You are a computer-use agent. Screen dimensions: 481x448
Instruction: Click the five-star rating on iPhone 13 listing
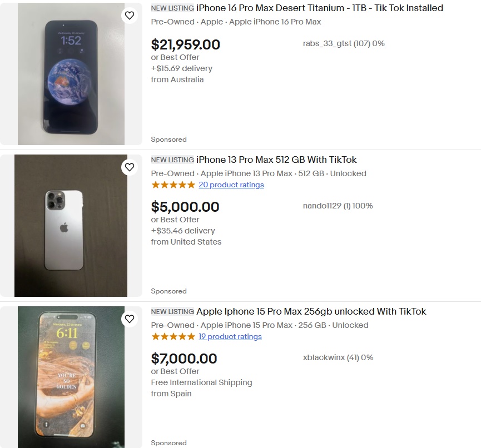coord(173,185)
